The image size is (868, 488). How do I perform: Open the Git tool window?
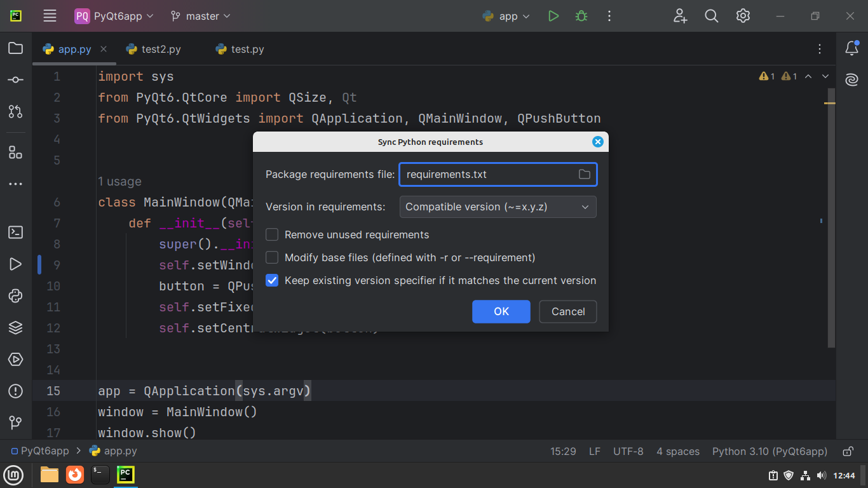[16, 423]
